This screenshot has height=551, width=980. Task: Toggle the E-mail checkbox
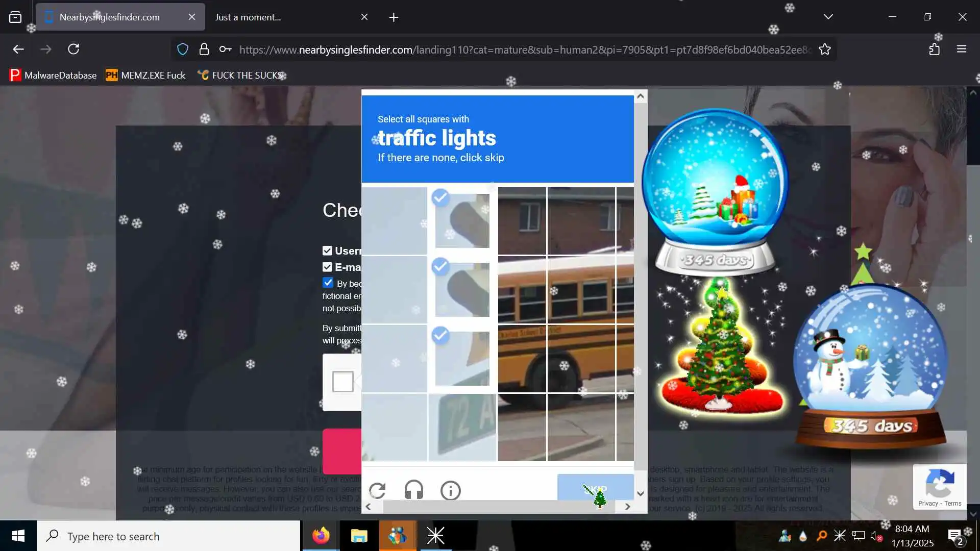pos(327,267)
